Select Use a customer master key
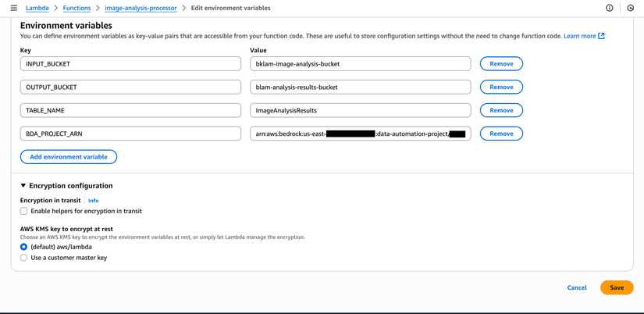This screenshot has height=314, width=644. coord(24,258)
